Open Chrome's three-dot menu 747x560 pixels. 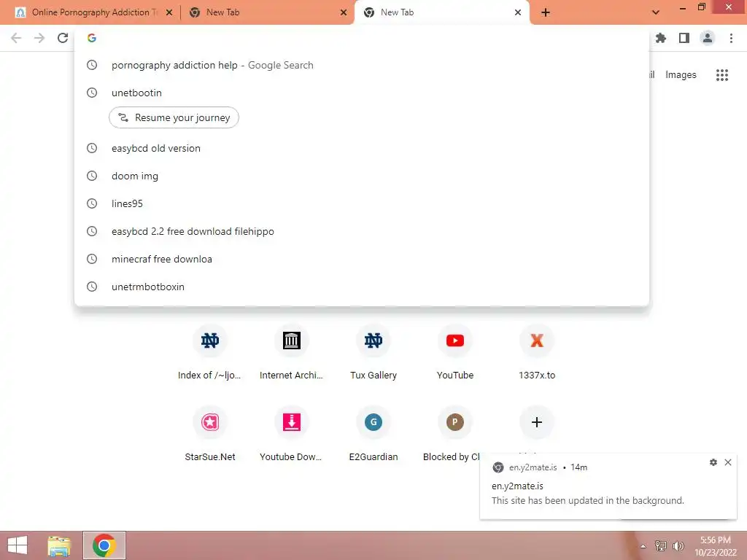(x=731, y=38)
